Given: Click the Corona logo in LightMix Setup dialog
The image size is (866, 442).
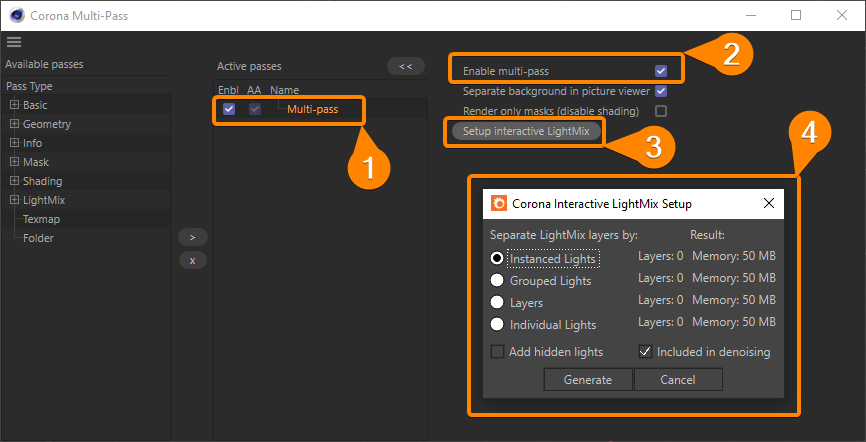Looking at the screenshot, I should 499,203.
